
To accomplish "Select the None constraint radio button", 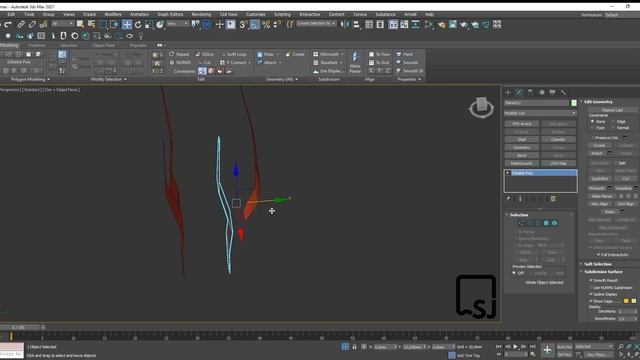I will (593, 121).
